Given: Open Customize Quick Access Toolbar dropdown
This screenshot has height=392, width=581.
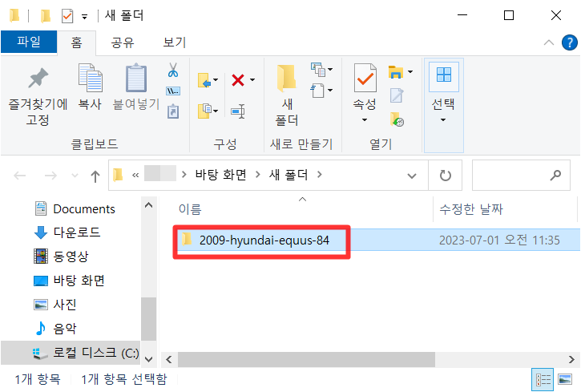Looking at the screenshot, I should pos(85,17).
